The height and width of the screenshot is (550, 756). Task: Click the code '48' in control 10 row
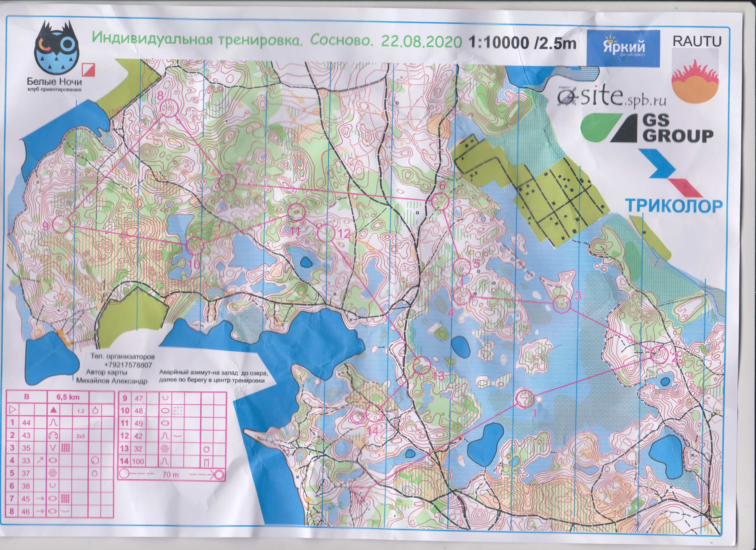tap(139, 411)
